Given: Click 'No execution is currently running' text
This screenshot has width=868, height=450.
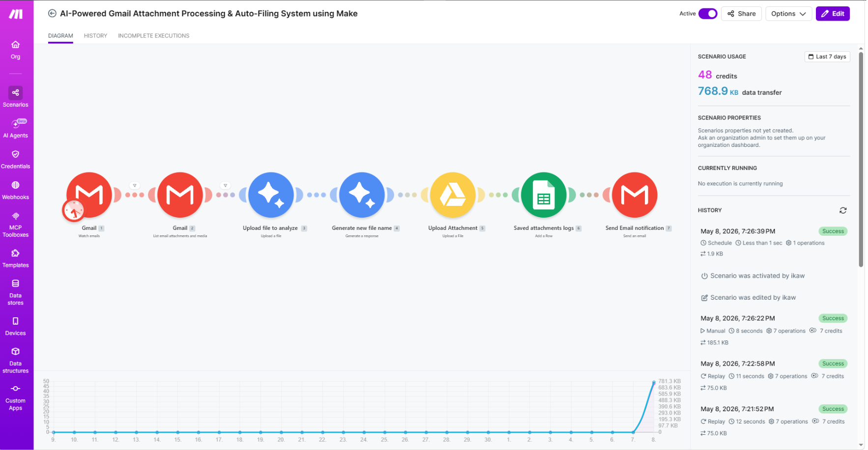Looking at the screenshot, I should point(740,184).
